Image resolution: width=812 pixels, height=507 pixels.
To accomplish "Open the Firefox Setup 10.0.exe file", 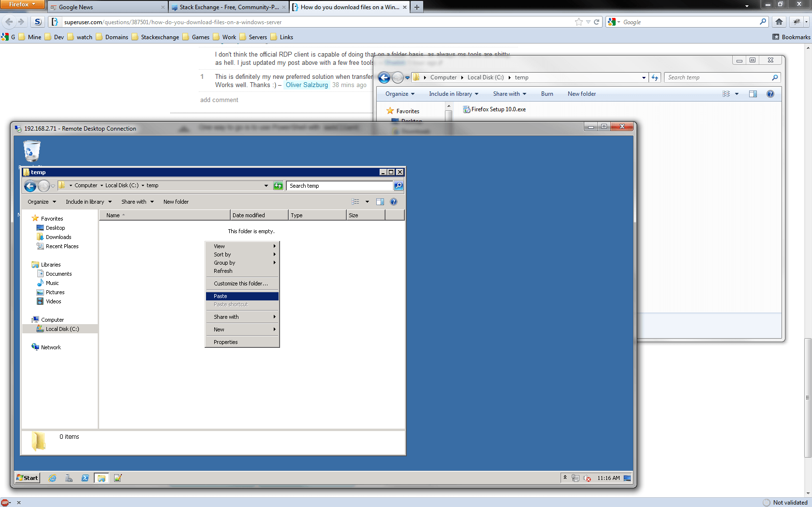I will coord(494,109).
